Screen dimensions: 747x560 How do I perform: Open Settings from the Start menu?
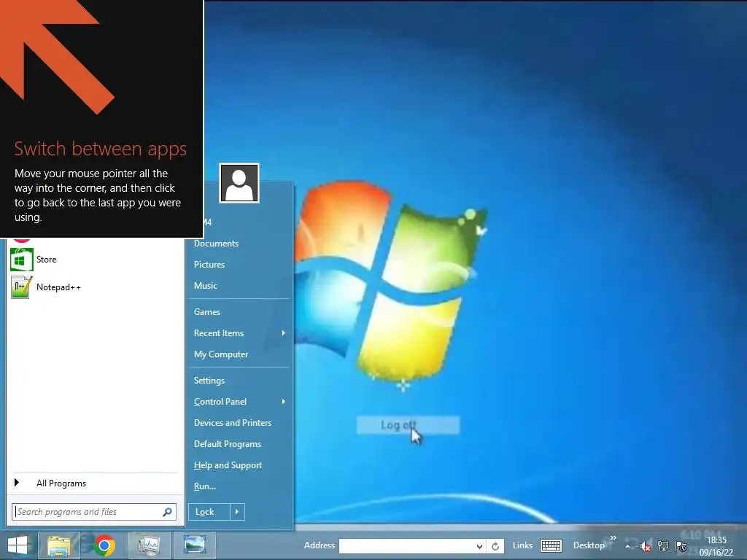tap(209, 381)
